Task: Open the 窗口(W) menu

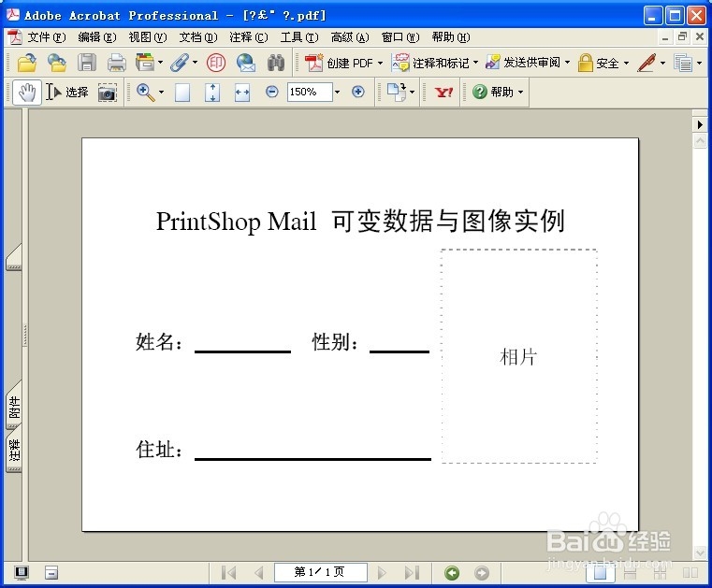Action: (x=400, y=37)
